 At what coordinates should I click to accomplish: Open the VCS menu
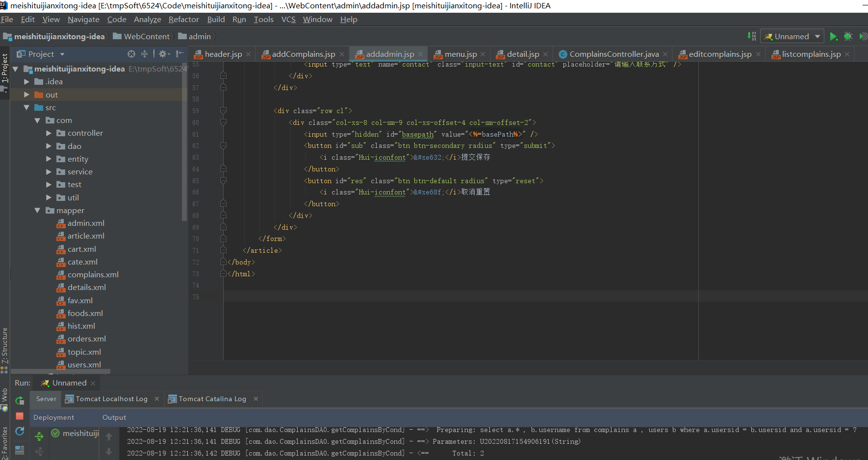288,20
